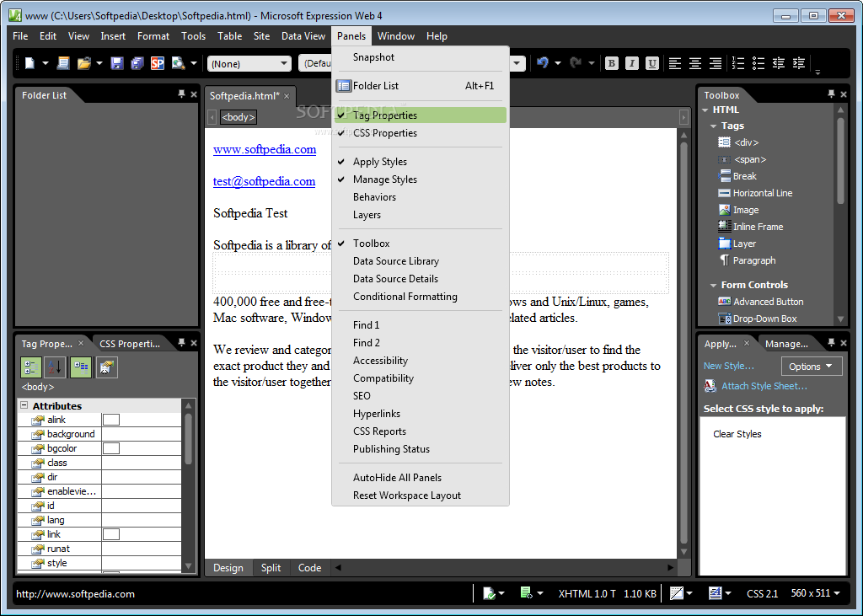Enable Data Source Library panel
The width and height of the screenshot is (863, 616).
[421, 260]
